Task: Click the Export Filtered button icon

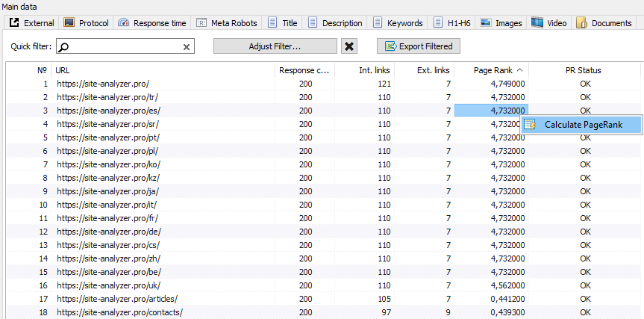Action: 390,46
